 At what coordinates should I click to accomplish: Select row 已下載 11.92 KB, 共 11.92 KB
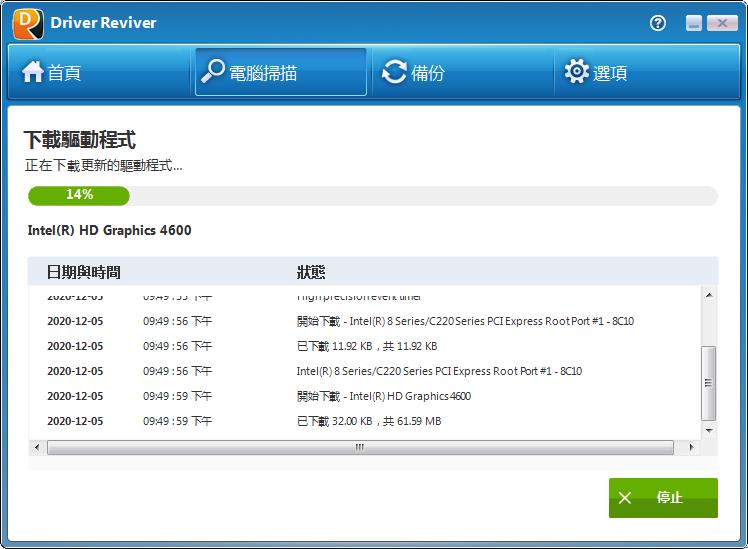(365, 346)
